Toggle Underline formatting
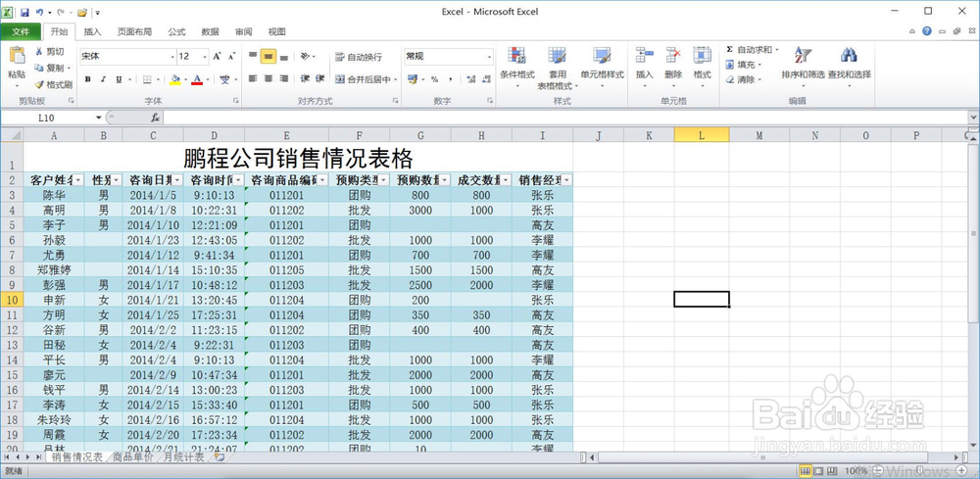The width and height of the screenshot is (980, 479). pos(119,79)
